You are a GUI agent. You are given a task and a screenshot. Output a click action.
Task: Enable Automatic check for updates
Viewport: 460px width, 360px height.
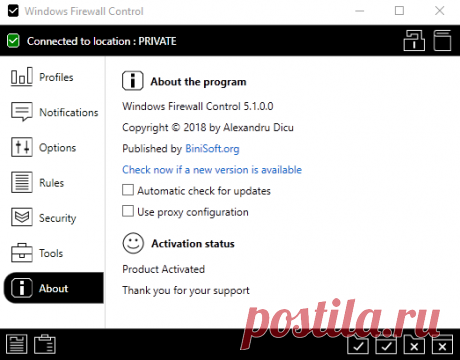pyautogui.click(x=128, y=190)
